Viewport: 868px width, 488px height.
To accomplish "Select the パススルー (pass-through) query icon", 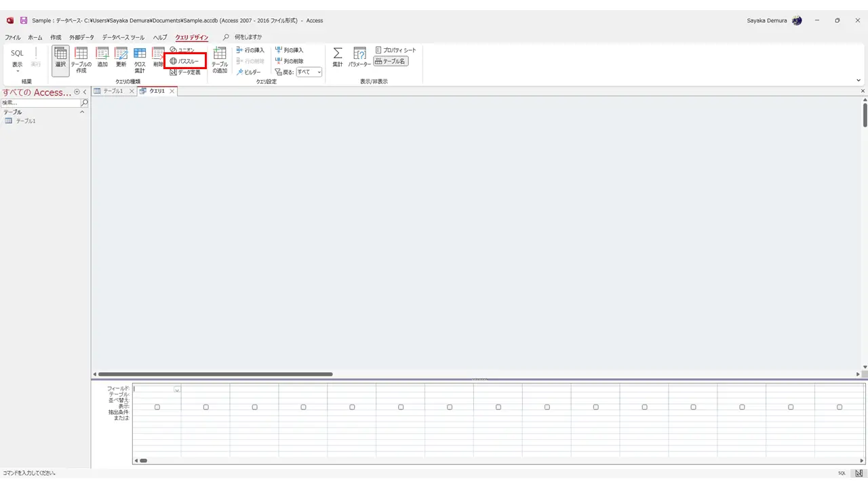I will [x=184, y=61].
